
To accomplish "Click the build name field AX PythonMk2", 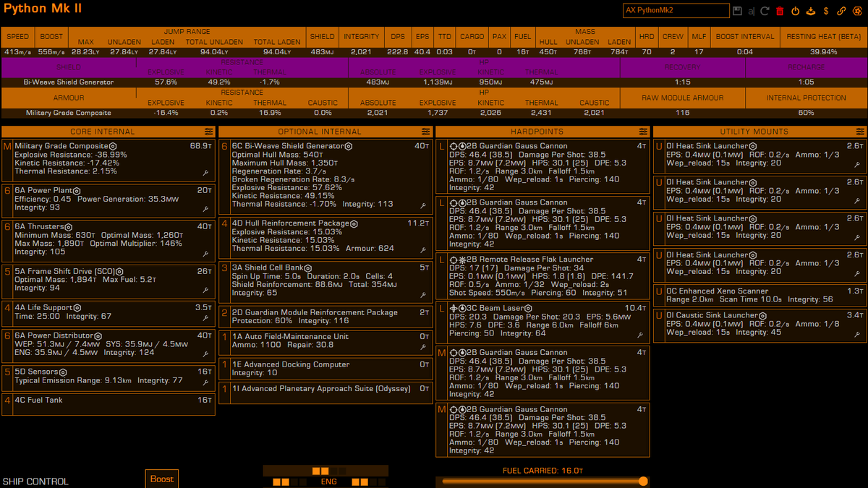I will (x=676, y=11).
